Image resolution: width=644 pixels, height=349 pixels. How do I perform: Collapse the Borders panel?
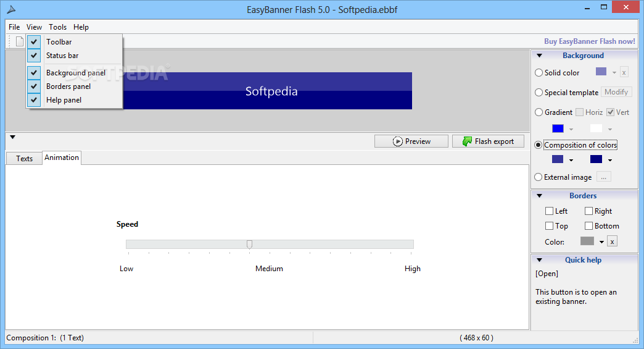tap(540, 196)
